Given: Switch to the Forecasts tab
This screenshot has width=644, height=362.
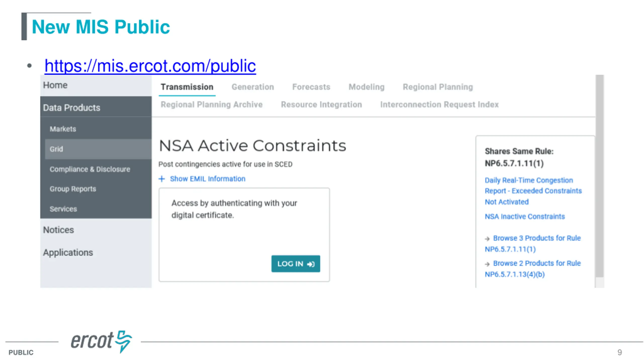Looking at the screenshot, I should [x=311, y=87].
